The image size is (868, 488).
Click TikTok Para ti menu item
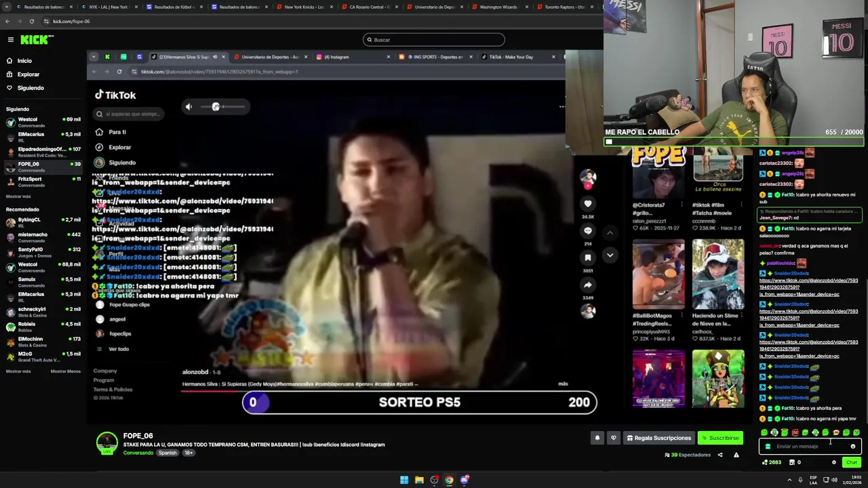click(111, 132)
